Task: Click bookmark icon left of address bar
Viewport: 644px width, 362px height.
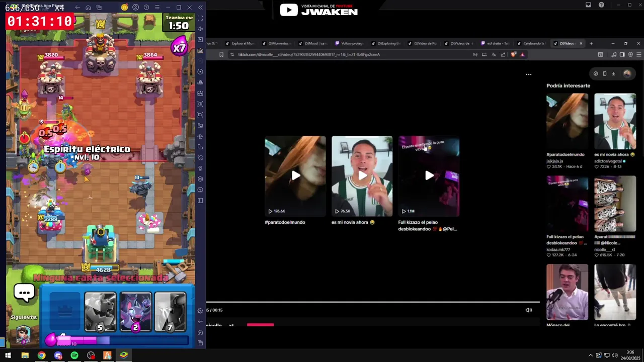Action: point(221,54)
